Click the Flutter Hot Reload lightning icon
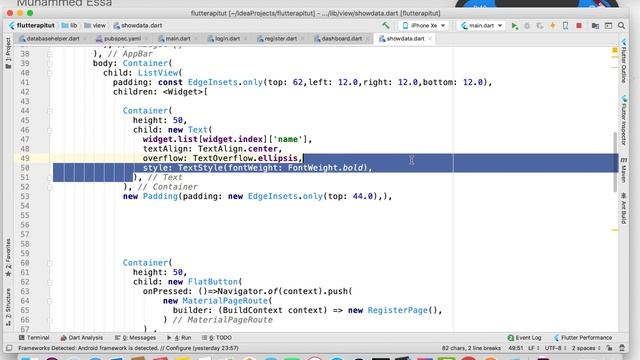The width and height of the screenshot is (640, 360). coord(553,26)
